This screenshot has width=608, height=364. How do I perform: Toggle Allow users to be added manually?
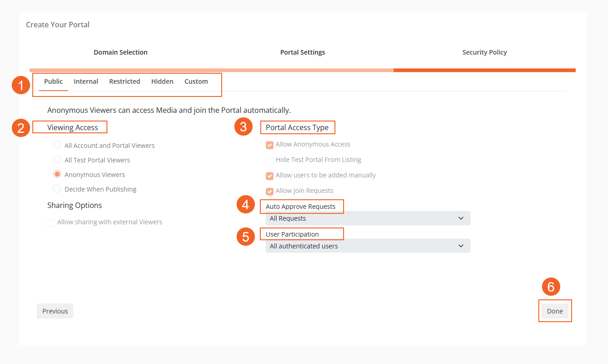tap(270, 176)
